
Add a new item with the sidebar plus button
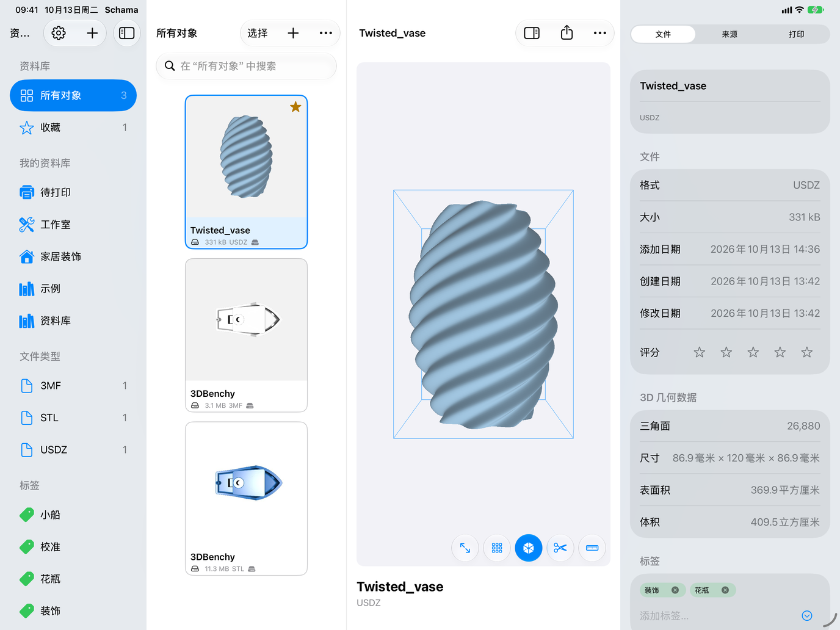(92, 33)
